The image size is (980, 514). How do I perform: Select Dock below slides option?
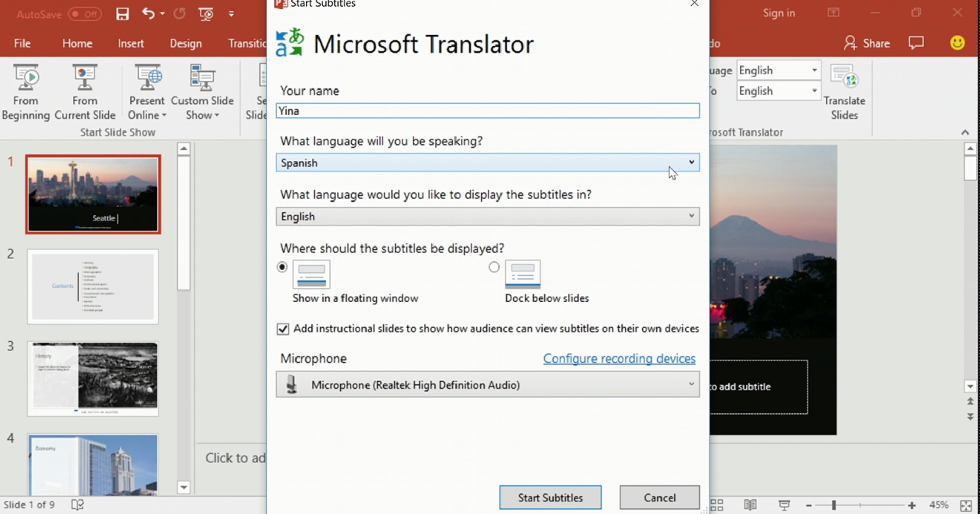click(x=494, y=267)
